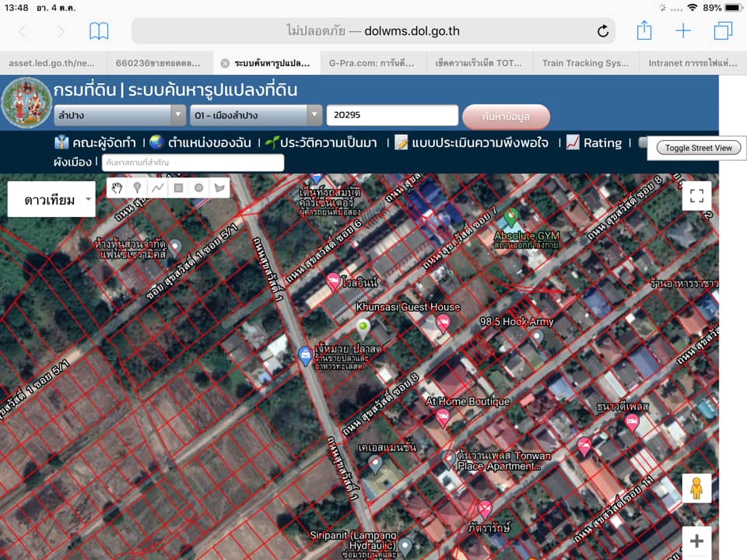Switch to G-Pra.com tab
Image resolution: width=747 pixels, height=560 pixels.
(x=372, y=63)
